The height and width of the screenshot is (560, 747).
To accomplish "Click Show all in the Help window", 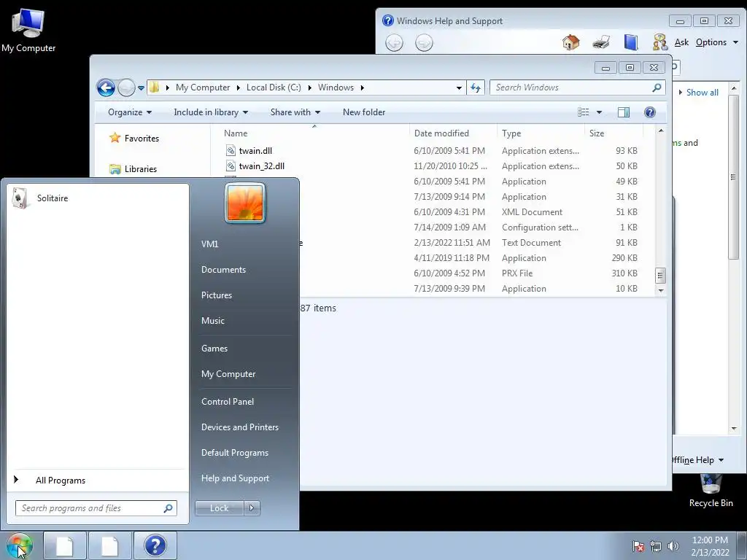I will point(702,93).
